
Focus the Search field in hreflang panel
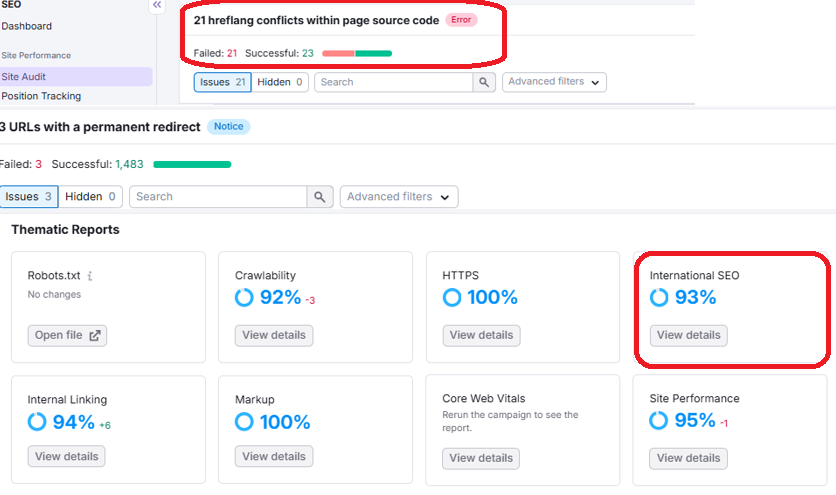tap(393, 82)
